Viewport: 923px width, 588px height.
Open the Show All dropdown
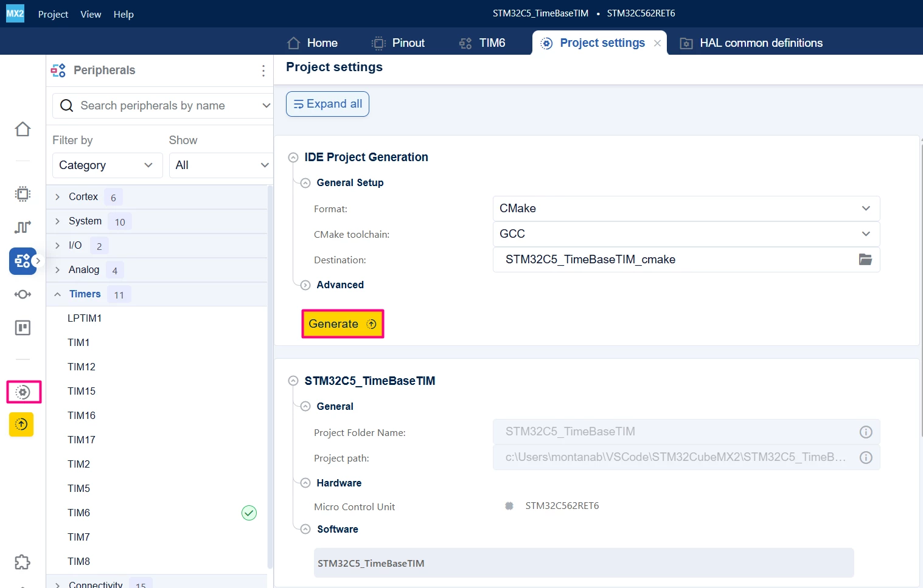point(221,165)
